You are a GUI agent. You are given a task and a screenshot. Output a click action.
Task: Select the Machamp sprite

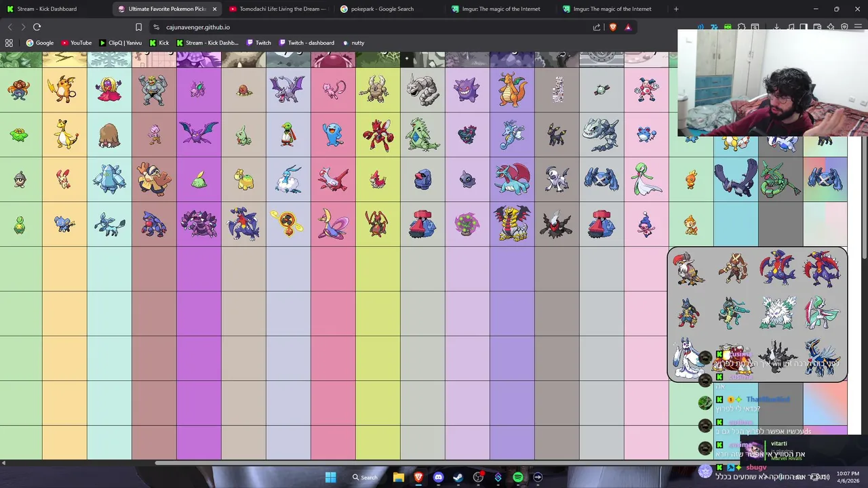click(x=154, y=89)
